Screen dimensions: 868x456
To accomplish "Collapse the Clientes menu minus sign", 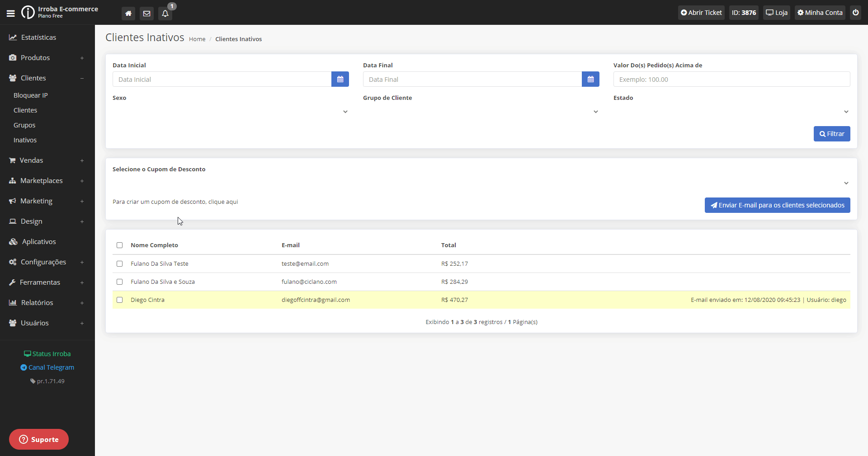I will coord(82,78).
